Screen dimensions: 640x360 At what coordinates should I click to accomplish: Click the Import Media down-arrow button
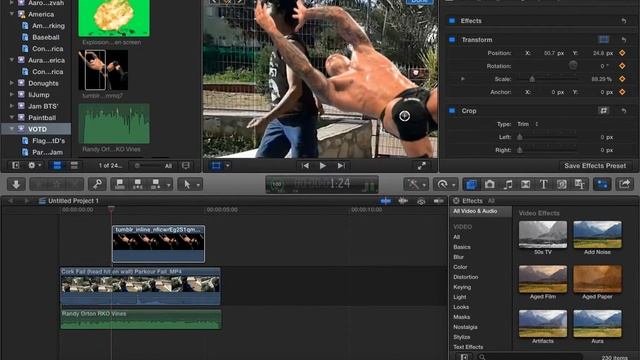[x=16, y=184]
